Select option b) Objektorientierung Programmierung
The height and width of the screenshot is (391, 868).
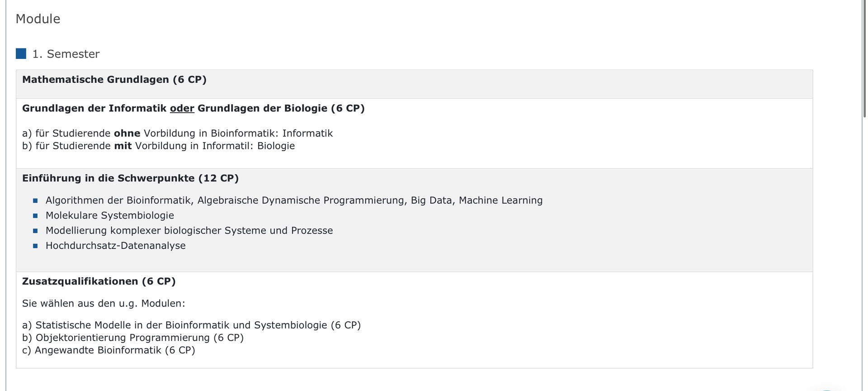click(x=133, y=338)
